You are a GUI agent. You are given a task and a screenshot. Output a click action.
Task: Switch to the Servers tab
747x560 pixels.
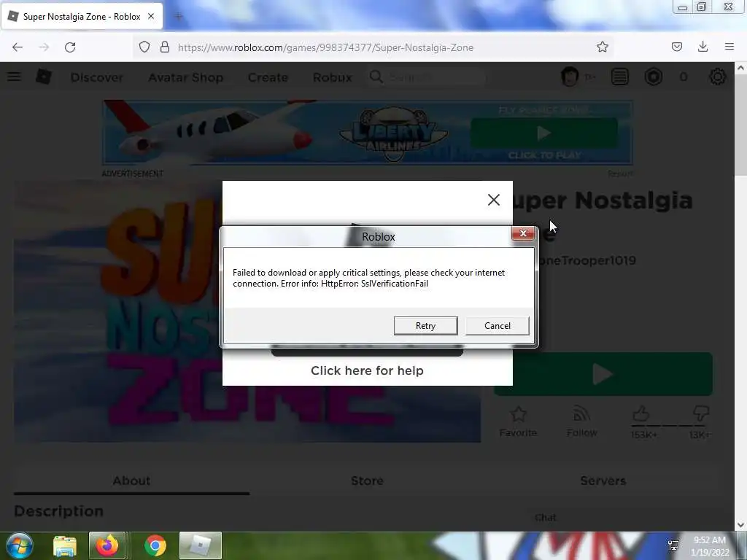[603, 481]
